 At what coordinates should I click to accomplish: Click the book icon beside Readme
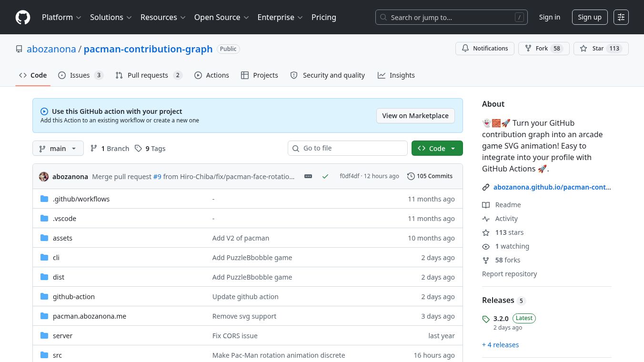coord(486,205)
